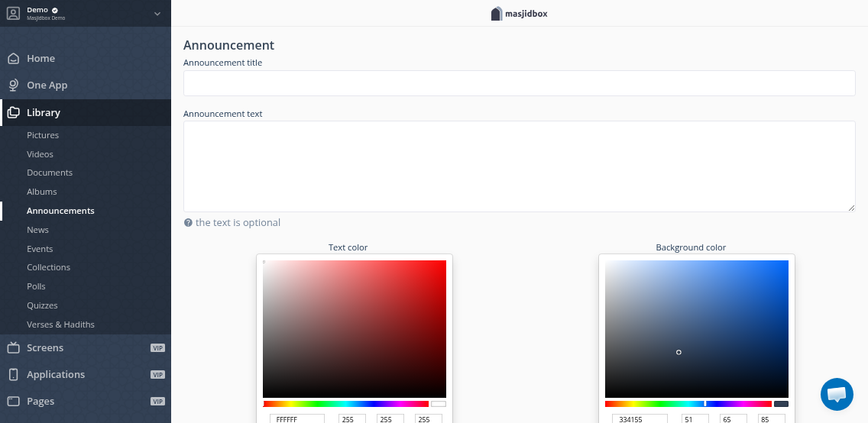Focus the Announcement title field
868x423 pixels.
pyautogui.click(x=519, y=83)
